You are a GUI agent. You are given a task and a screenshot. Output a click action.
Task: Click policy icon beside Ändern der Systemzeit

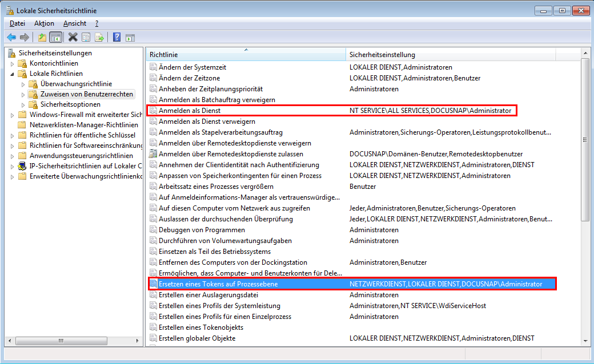click(x=153, y=67)
